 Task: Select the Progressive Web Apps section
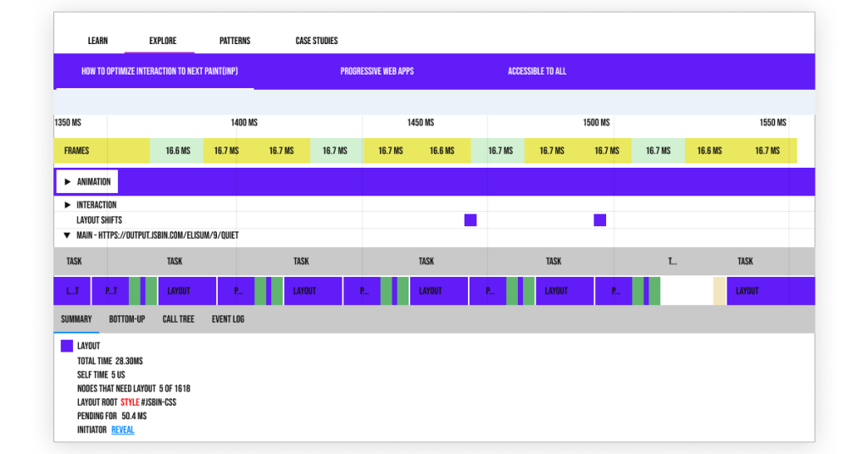[377, 71]
